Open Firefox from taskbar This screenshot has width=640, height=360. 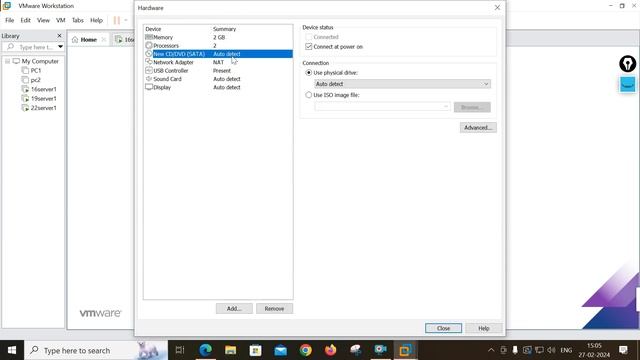[331, 350]
